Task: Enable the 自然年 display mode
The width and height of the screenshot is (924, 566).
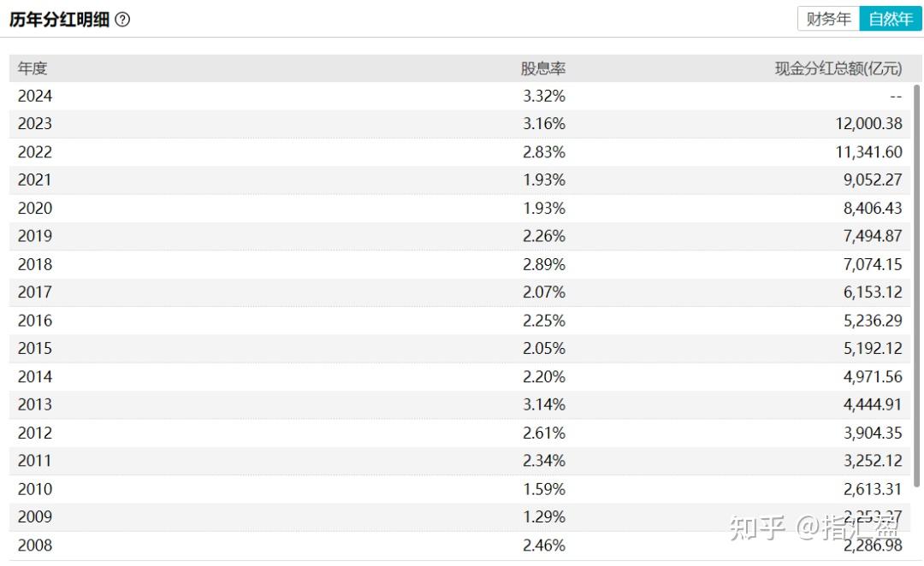Action: point(890,18)
